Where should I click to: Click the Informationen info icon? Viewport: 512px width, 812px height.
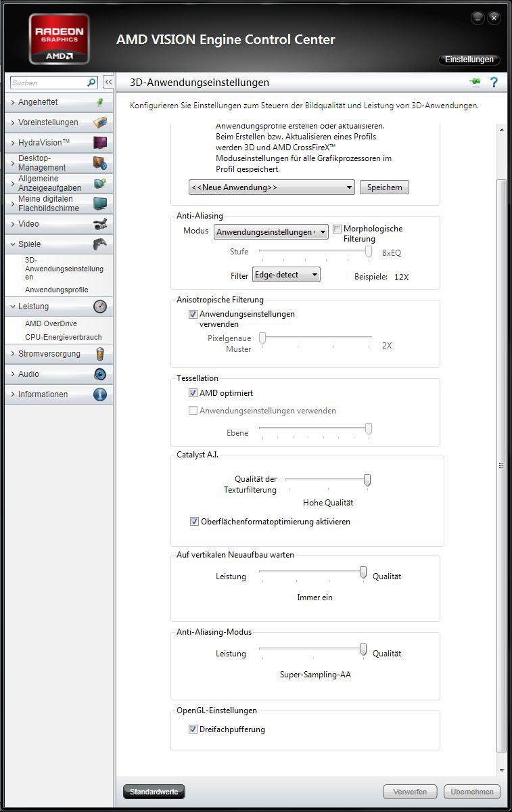[x=100, y=394]
